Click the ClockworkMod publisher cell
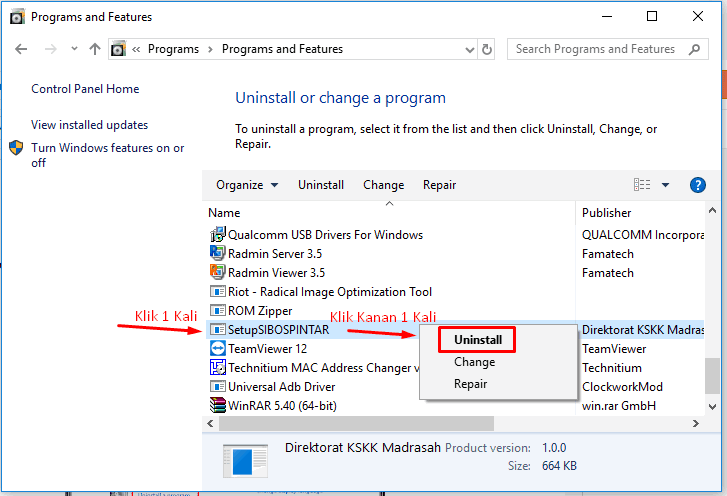The width and height of the screenshot is (727, 496). point(622,387)
